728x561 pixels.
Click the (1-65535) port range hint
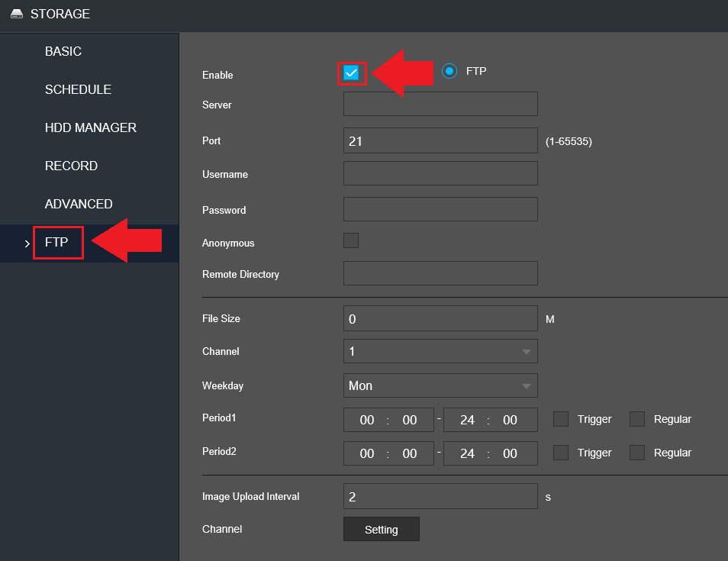(569, 141)
